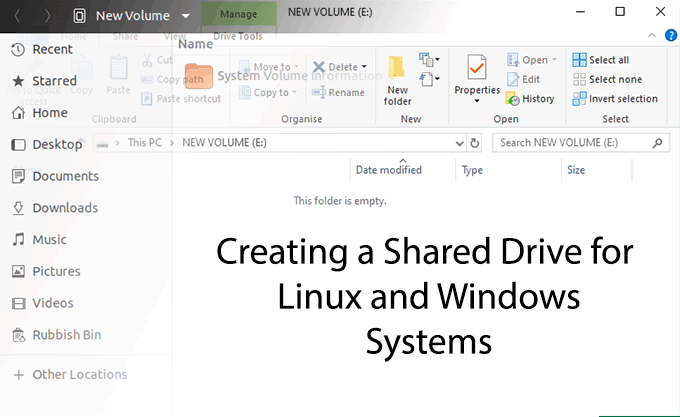This screenshot has height=417, width=680.
Task: Open the Rubbish Bin sidebar entry
Action: point(66,335)
